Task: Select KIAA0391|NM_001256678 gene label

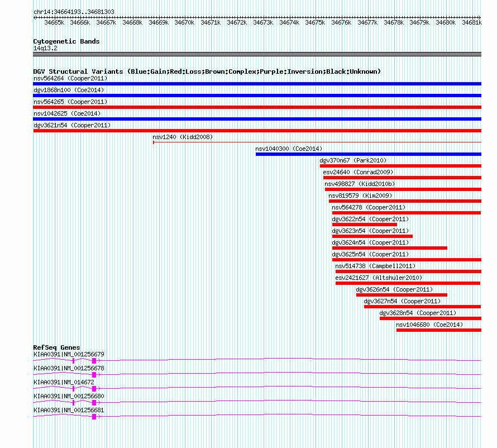Action: coord(69,368)
